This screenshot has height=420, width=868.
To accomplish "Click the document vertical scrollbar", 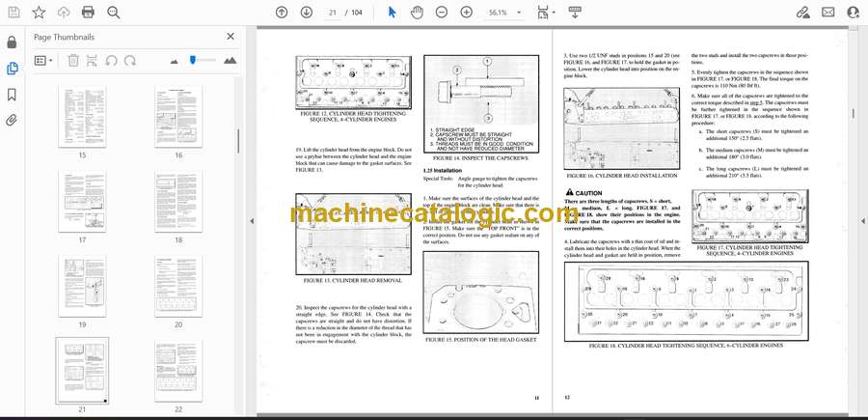I will click(x=853, y=113).
